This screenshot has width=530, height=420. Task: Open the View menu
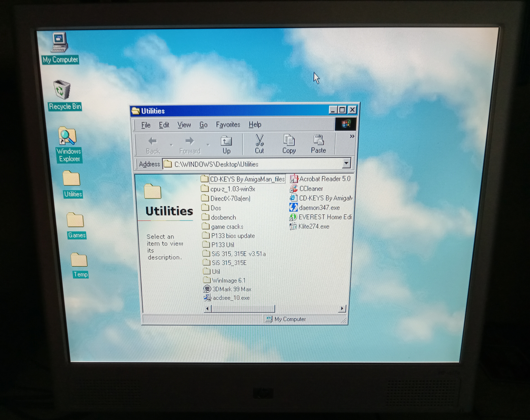coord(184,125)
